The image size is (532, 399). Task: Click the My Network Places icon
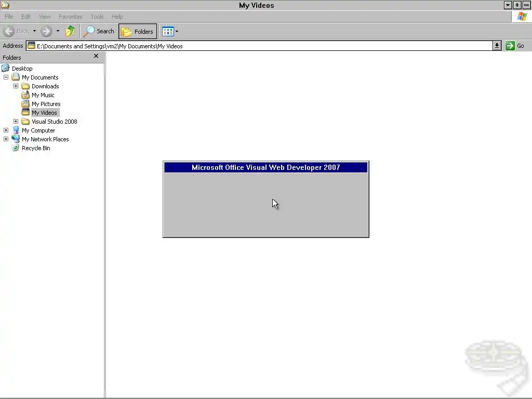(16, 139)
